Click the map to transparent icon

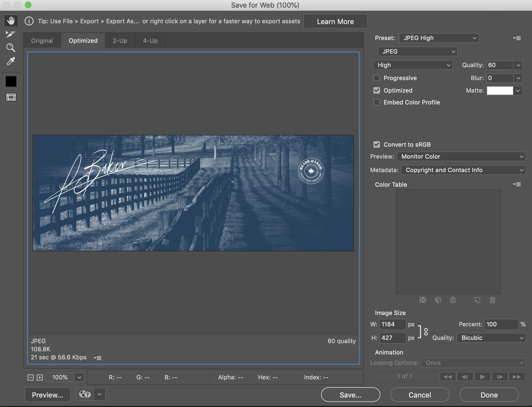tap(423, 300)
